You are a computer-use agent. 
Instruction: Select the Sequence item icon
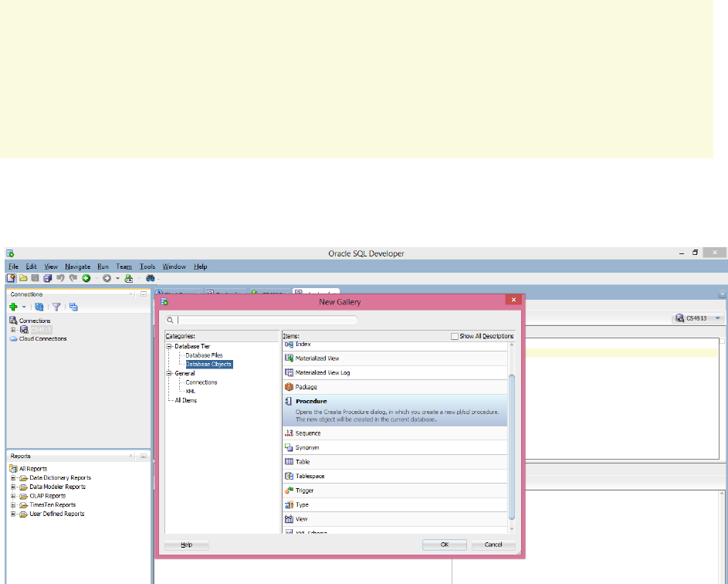289,433
